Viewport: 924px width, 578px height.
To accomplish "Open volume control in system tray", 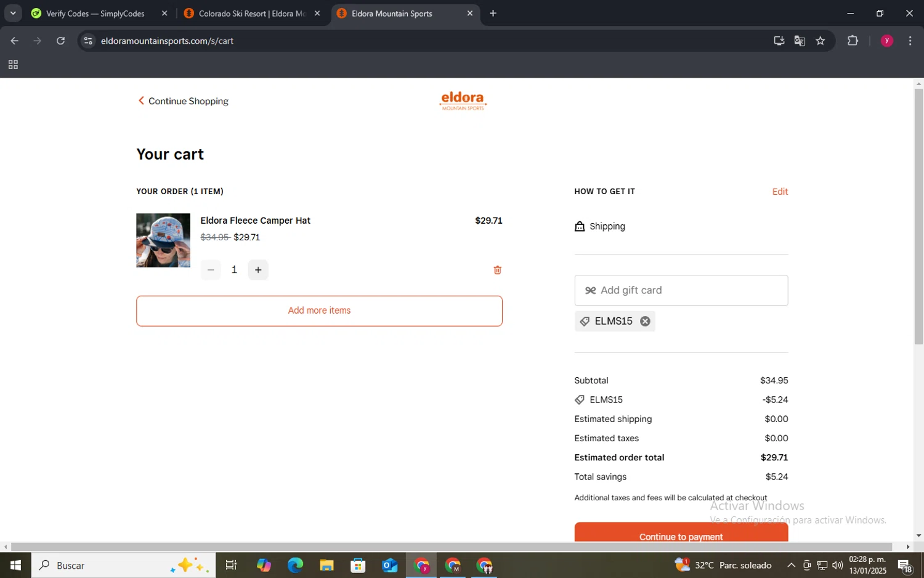I will coord(837,565).
